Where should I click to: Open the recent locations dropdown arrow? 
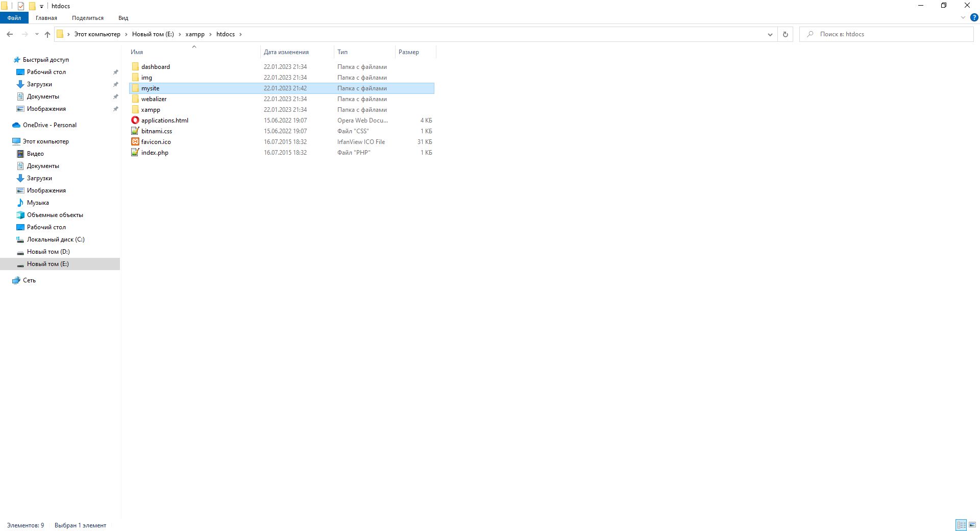pos(37,34)
